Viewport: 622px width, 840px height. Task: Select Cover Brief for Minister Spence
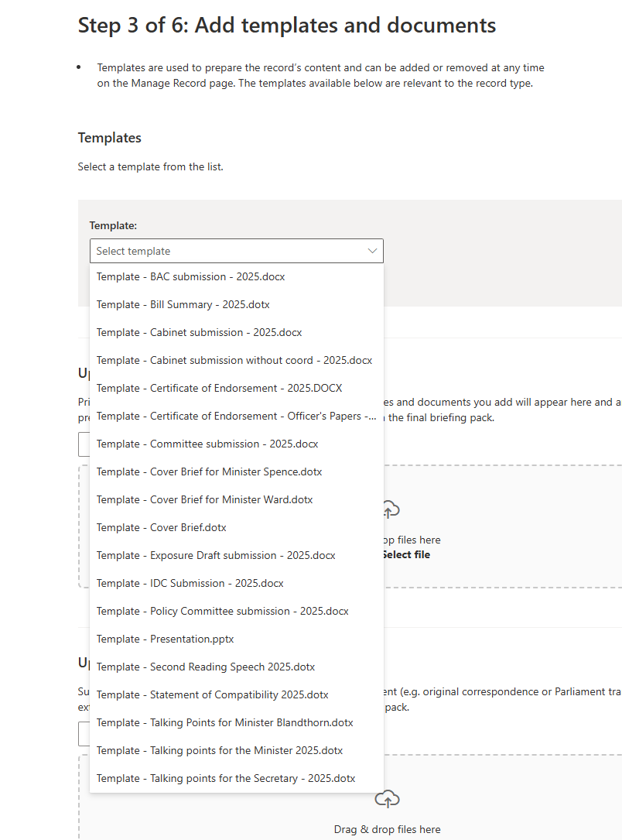(209, 471)
